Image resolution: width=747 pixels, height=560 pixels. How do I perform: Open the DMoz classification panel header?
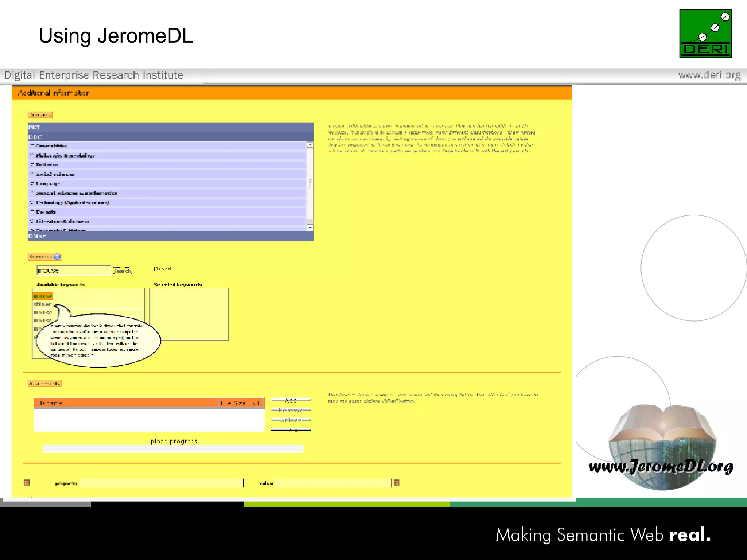[171, 236]
